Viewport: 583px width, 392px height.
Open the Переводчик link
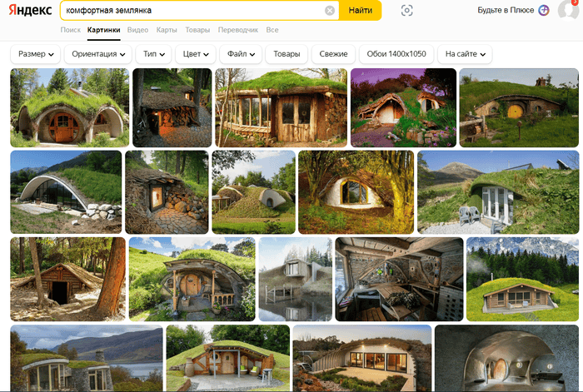point(238,30)
